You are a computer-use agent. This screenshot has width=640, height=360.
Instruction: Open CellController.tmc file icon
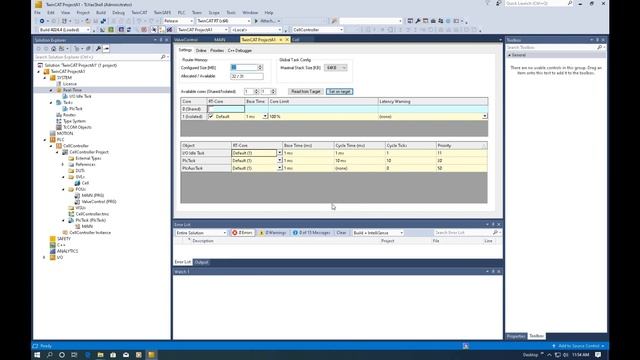tap(71, 214)
